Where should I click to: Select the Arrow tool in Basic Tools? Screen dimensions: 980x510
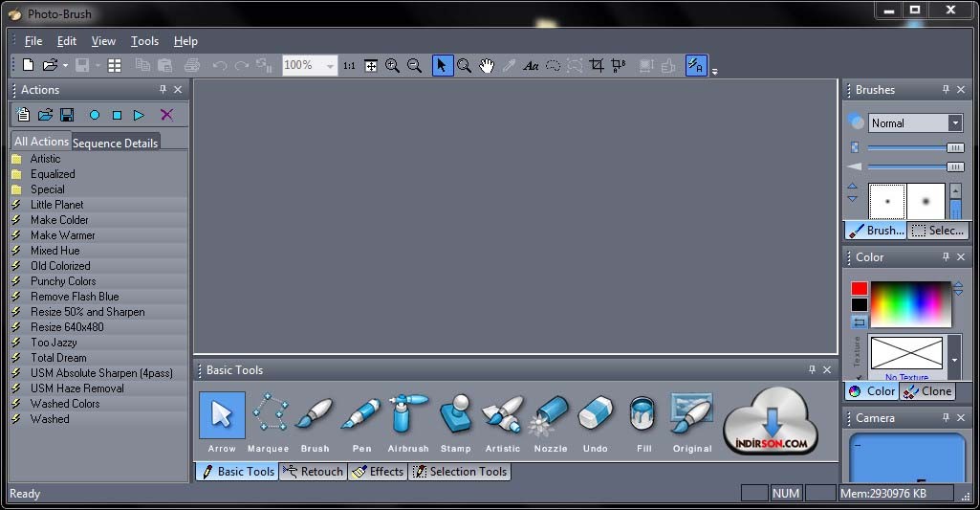[x=222, y=415]
